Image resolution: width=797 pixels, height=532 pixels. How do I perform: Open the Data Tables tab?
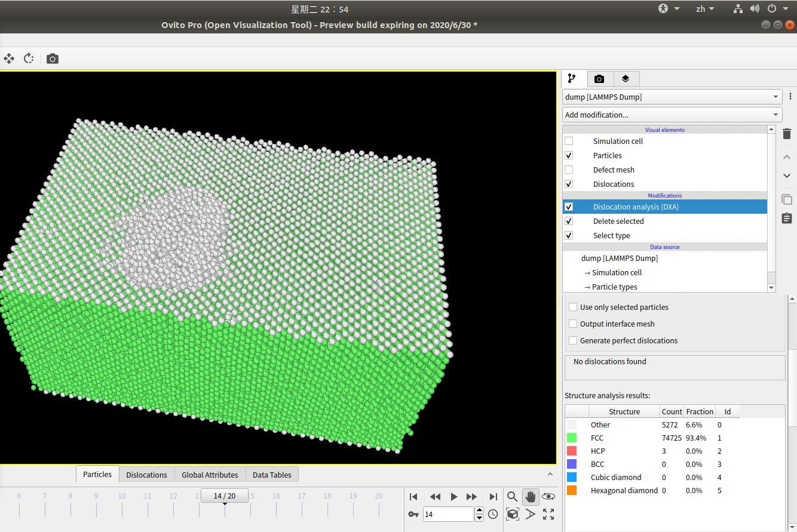tap(272, 474)
